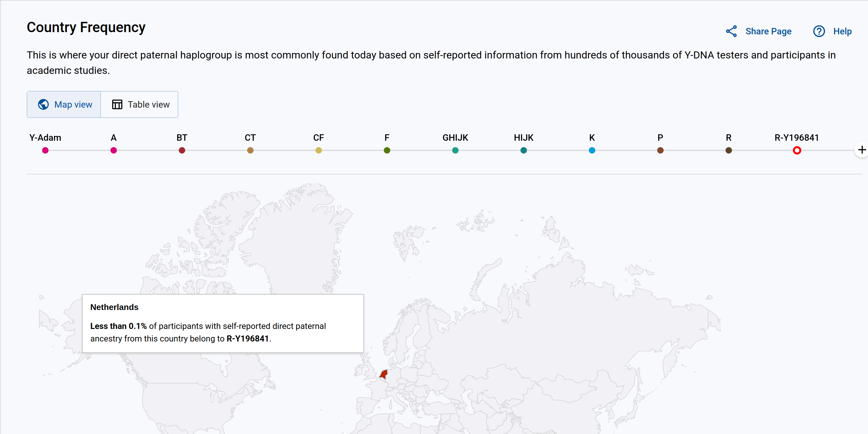868x434 pixels.
Task: Switch to Table view tab
Action: click(139, 104)
